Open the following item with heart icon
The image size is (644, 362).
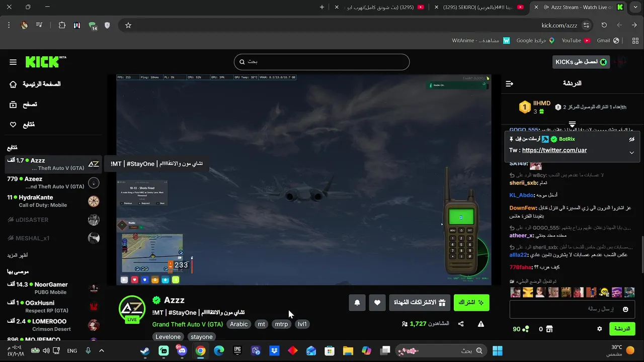coord(23,125)
